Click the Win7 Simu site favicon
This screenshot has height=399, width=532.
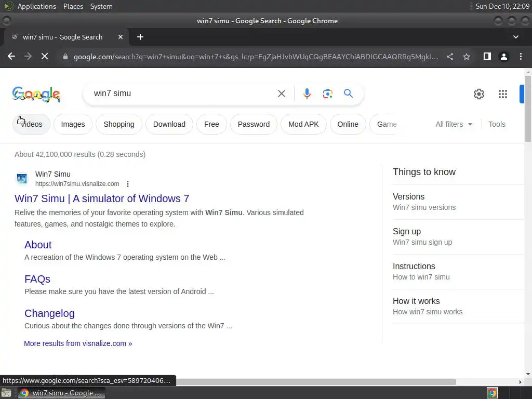[x=22, y=179]
